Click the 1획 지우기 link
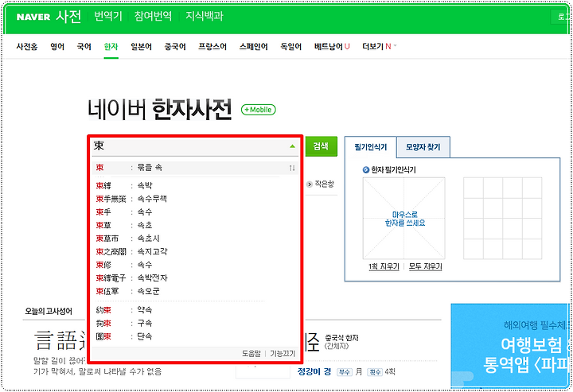The width and height of the screenshot is (573, 392). [384, 267]
